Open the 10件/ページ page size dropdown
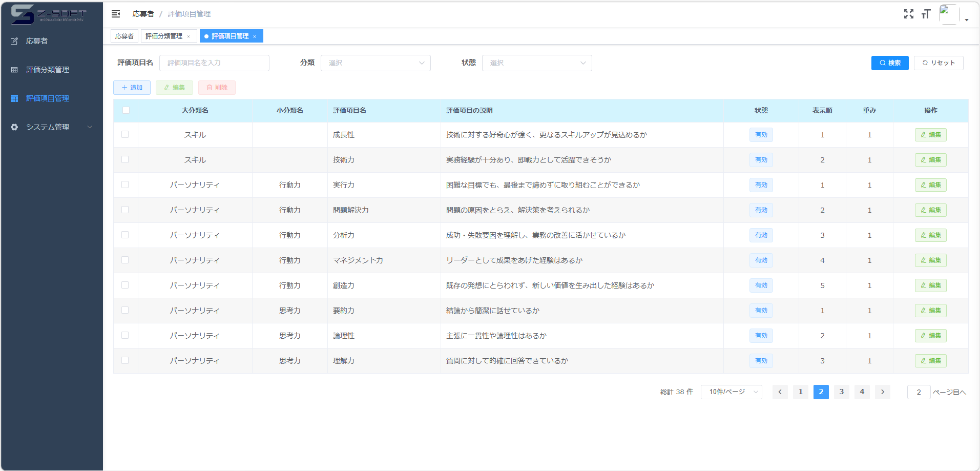The width and height of the screenshot is (980, 471). (731, 392)
